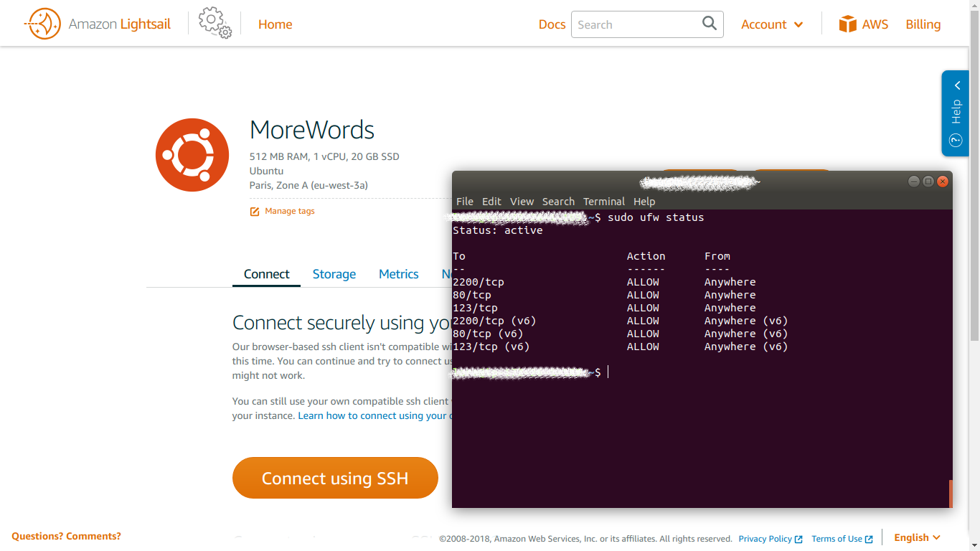
Task: Maximize the terminal window
Action: pyautogui.click(x=928, y=182)
